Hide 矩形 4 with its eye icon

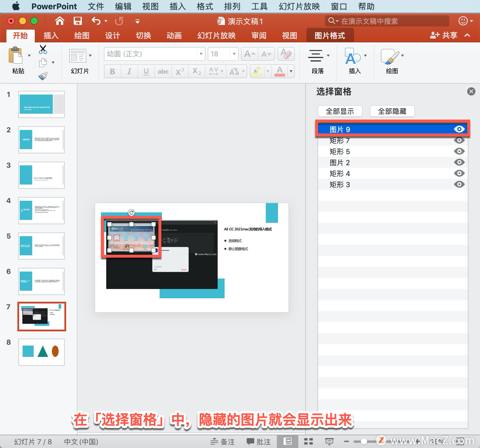click(x=459, y=173)
